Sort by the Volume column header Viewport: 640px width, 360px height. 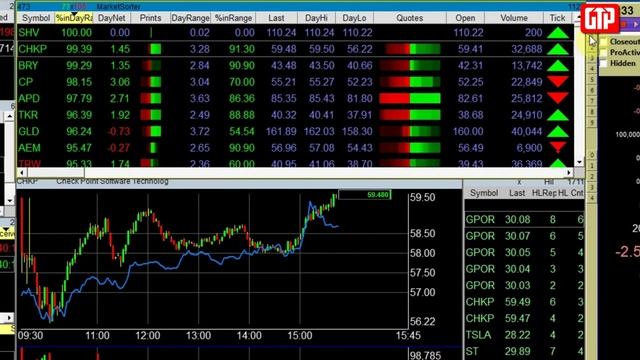pyautogui.click(x=514, y=18)
